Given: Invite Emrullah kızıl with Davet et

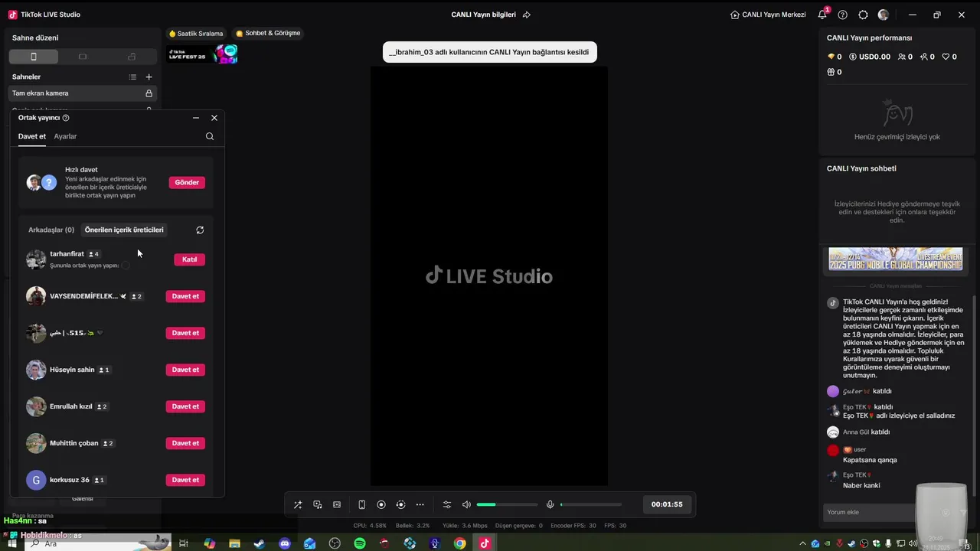Looking at the screenshot, I should click(x=185, y=406).
